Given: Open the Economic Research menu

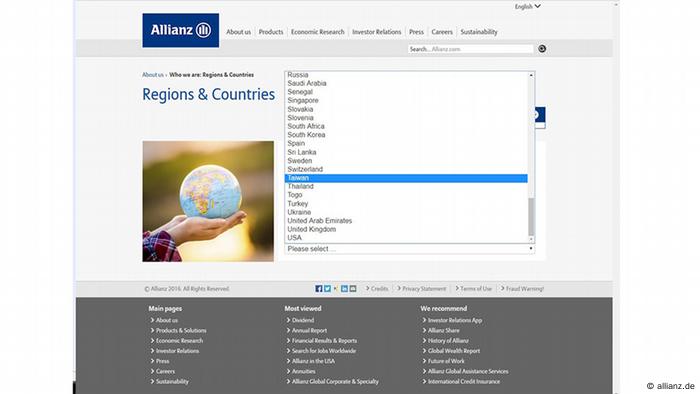Looking at the screenshot, I should tap(317, 32).
